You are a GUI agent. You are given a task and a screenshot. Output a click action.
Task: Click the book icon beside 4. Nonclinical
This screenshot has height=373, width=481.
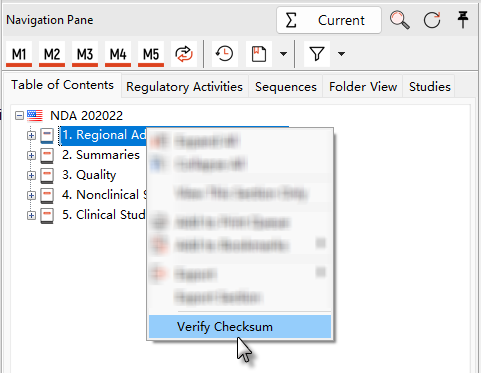tap(47, 196)
